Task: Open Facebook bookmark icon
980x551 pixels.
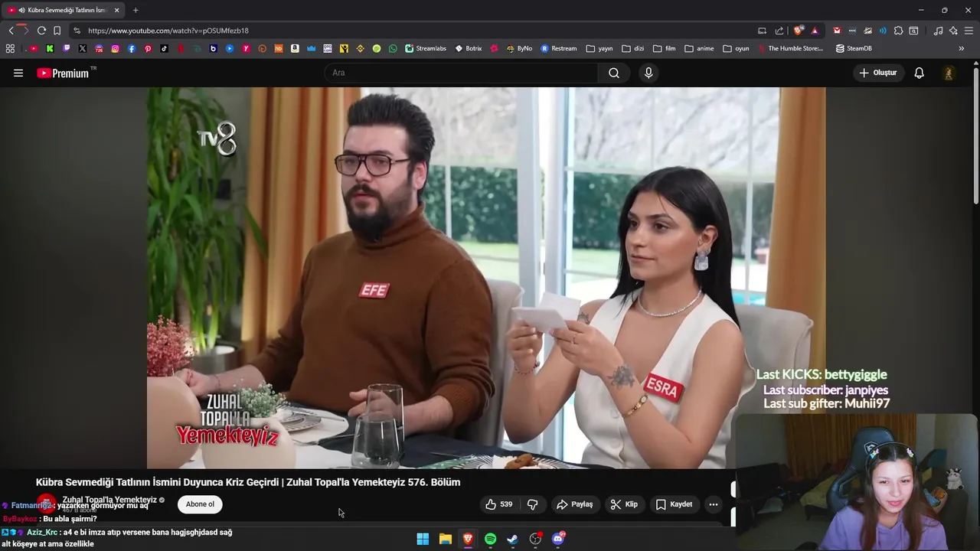Action: pyautogui.click(x=132, y=48)
